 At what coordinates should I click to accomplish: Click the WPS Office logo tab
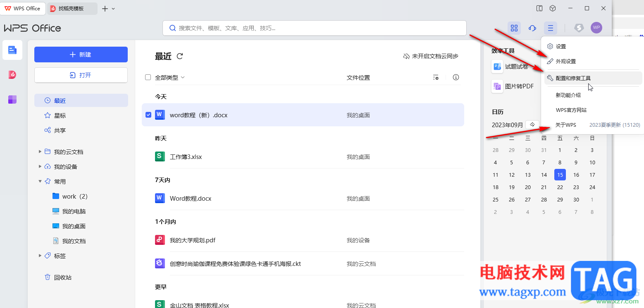[23, 8]
